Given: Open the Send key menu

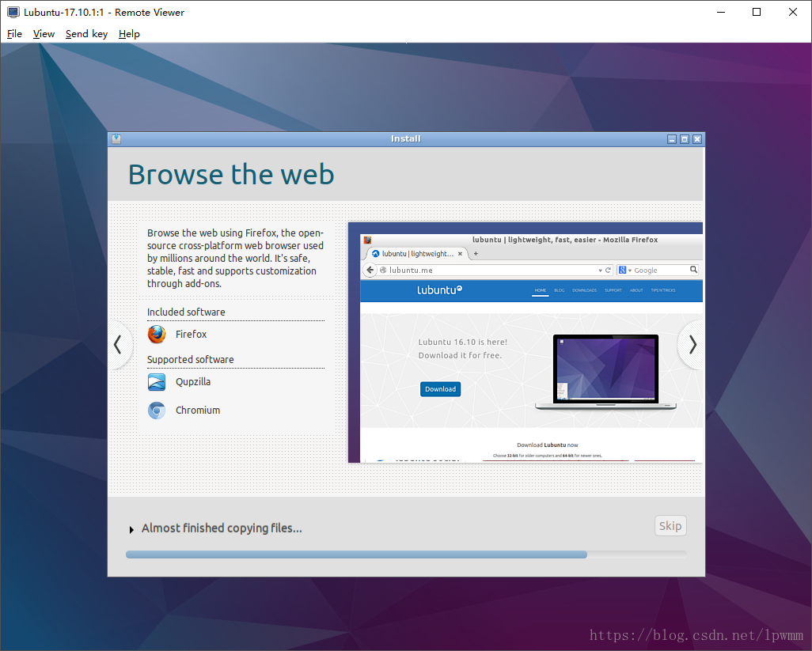Looking at the screenshot, I should tap(86, 34).
